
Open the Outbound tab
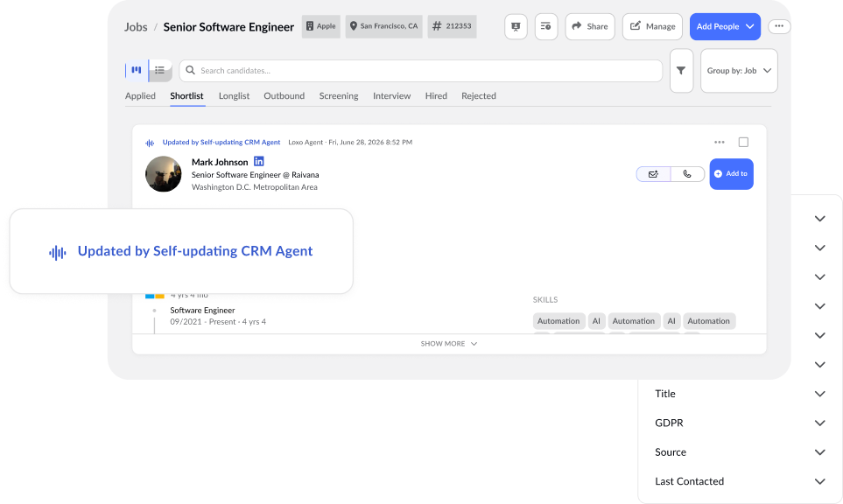click(x=284, y=96)
